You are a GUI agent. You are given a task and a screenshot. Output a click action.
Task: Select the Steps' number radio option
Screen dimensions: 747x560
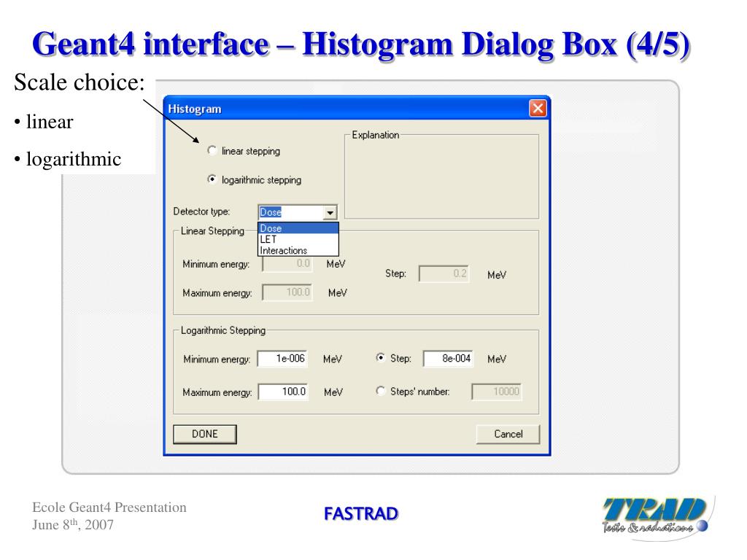(x=380, y=391)
